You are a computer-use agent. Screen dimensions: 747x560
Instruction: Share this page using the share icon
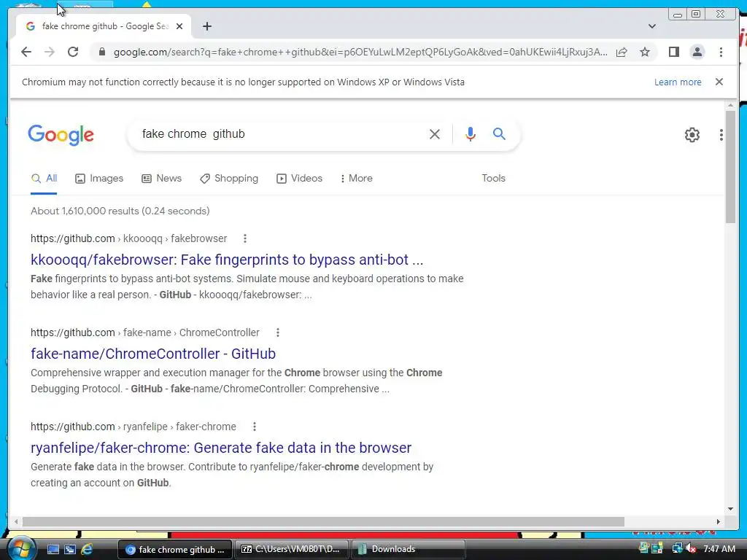[x=622, y=52]
